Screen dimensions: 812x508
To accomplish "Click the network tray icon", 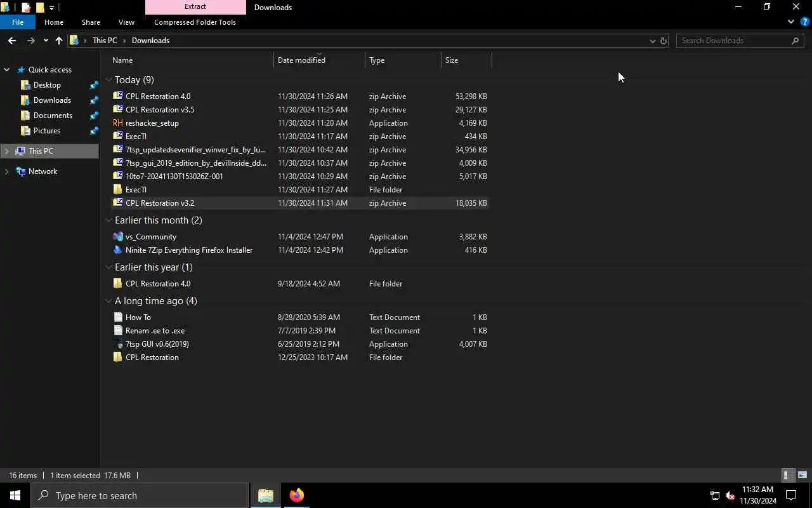I will (x=714, y=495).
